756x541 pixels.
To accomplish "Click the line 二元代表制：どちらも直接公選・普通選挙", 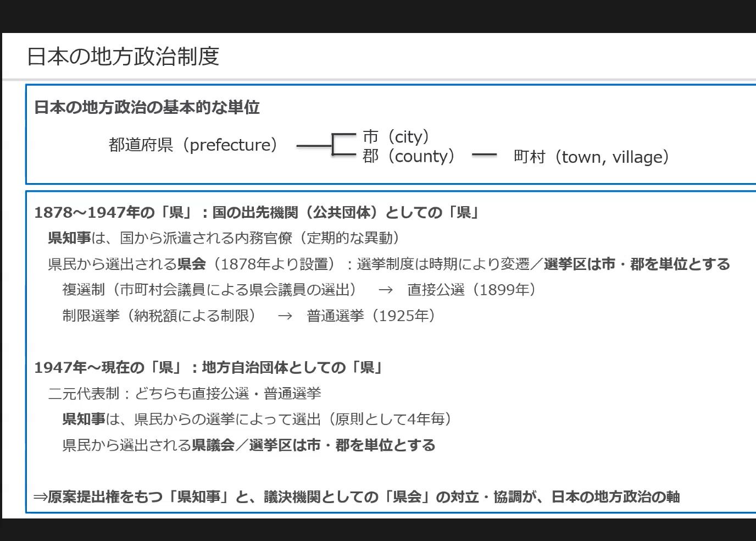I will (185, 393).
